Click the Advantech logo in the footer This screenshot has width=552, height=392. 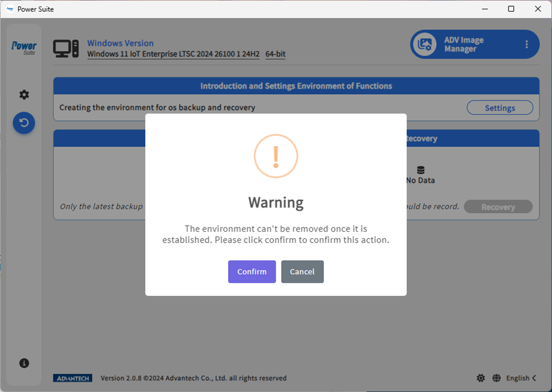click(x=73, y=378)
